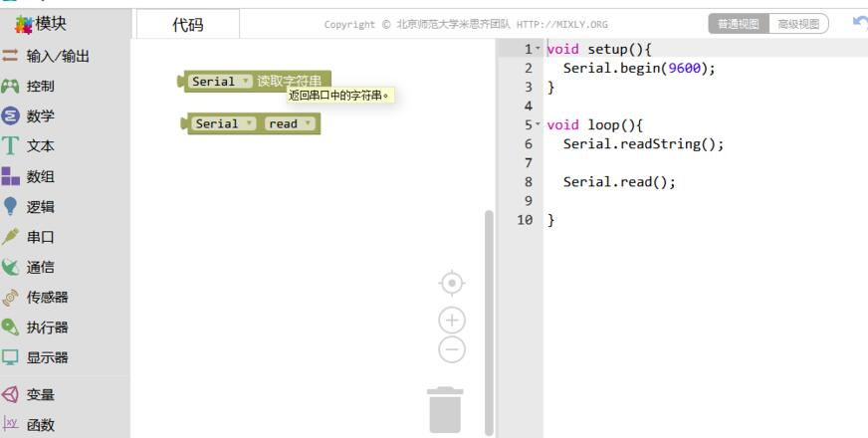The width and height of the screenshot is (868, 438).
Task: Open Serial dropdown in 读取字符串 block
Action: pos(220,82)
